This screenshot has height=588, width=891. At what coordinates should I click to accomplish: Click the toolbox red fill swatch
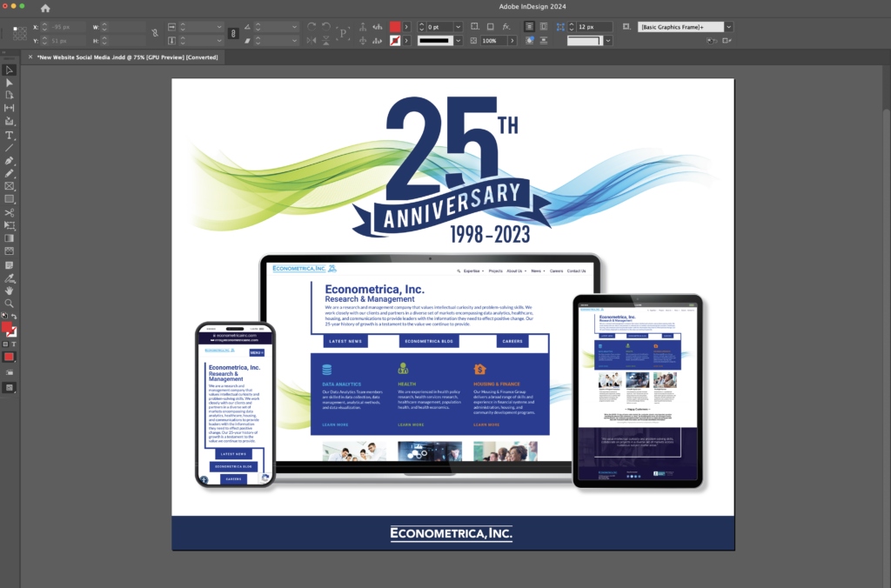pyautogui.click(x=6, y=327)
